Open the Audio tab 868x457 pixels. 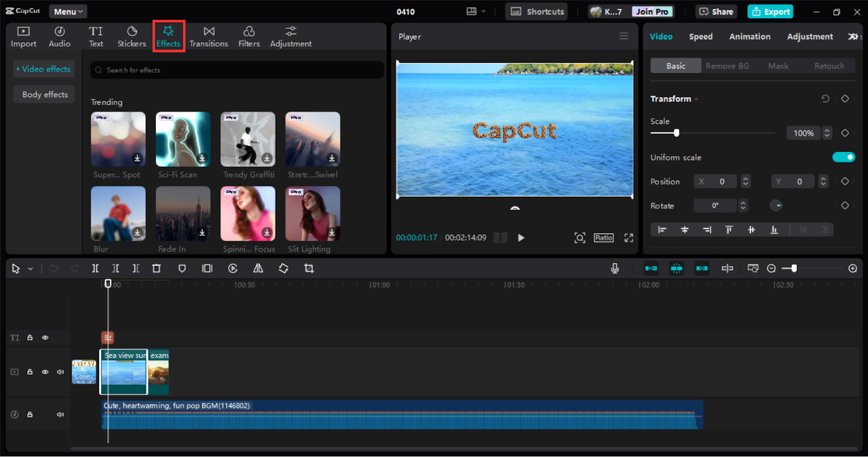point(60,37)
